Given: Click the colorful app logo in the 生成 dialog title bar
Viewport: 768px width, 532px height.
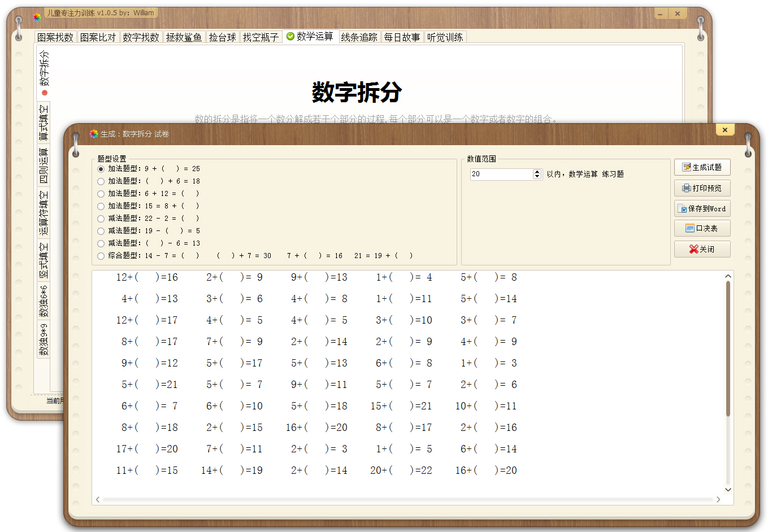Looking at the screenshot, I should tap(93, 133).
